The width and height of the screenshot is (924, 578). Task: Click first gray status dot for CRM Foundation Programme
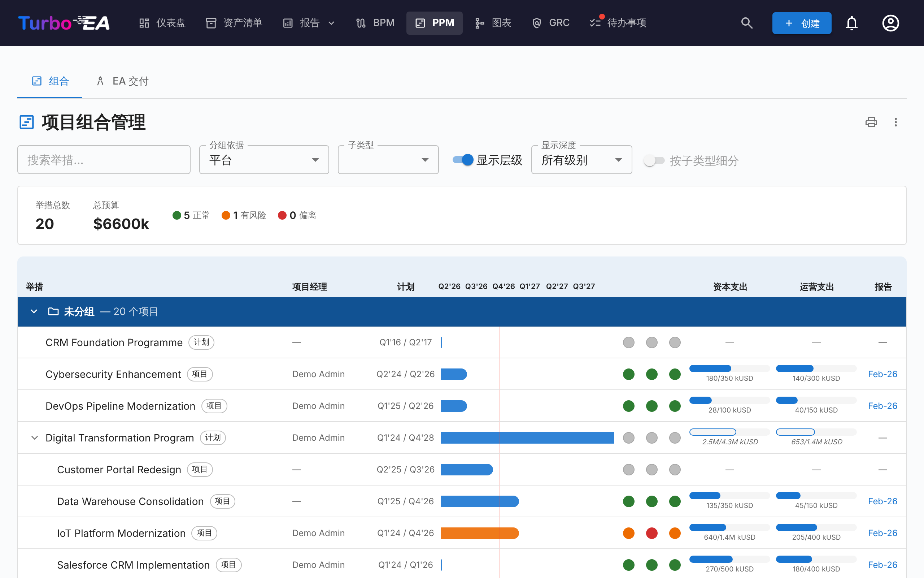tap(628, 342)
